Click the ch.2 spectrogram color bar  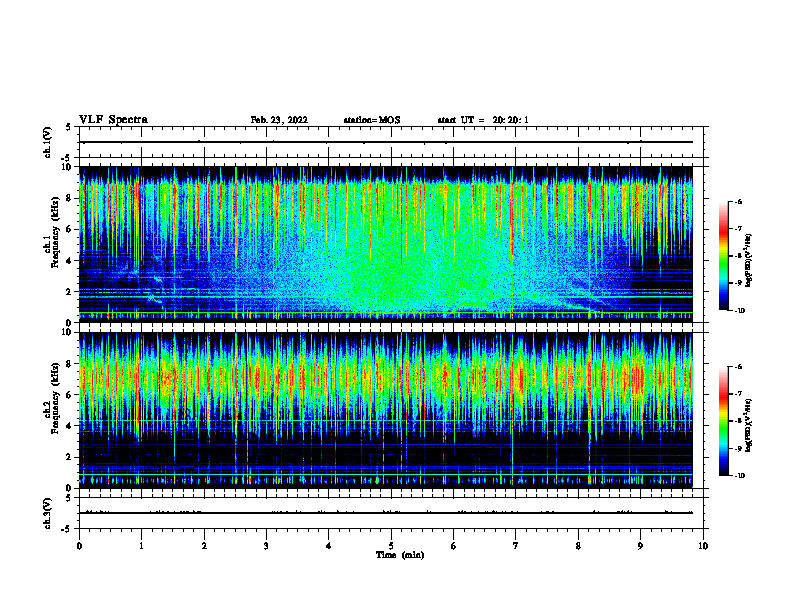click(723, 421)
